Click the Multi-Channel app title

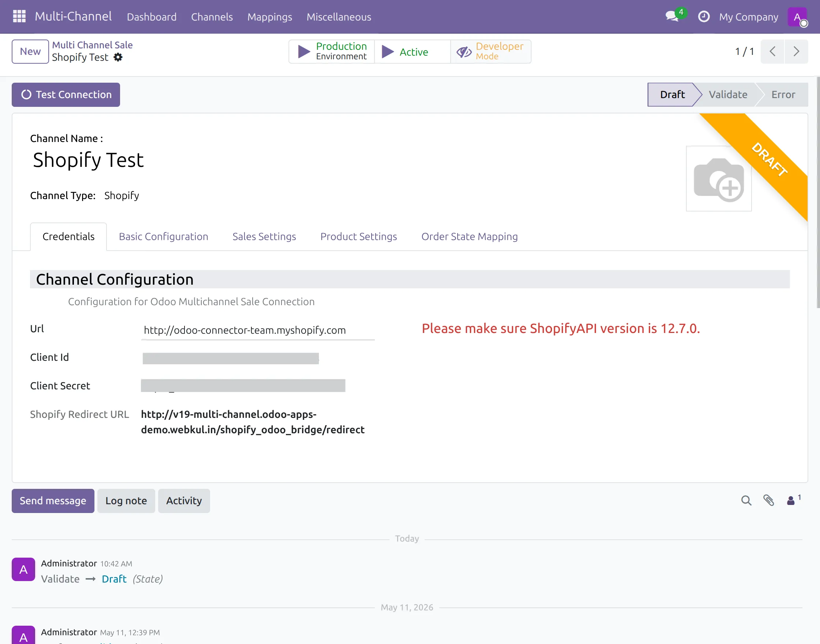point(73,16)
